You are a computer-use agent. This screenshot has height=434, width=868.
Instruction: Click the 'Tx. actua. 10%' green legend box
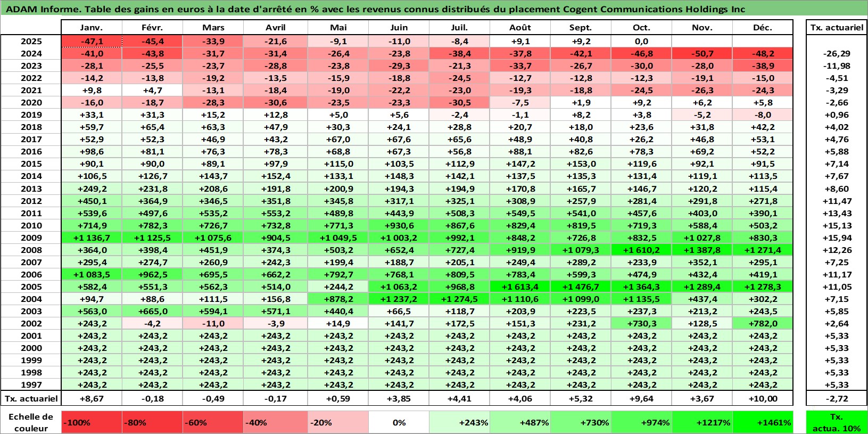[837, 422]
